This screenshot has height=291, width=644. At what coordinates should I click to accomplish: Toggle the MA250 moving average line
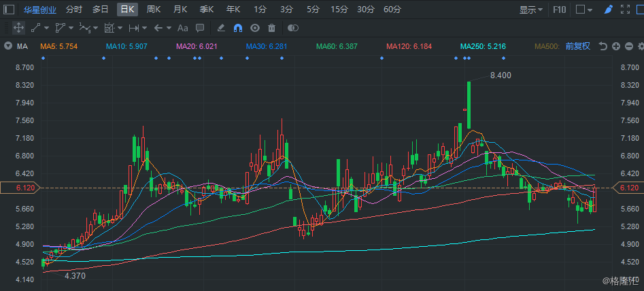(x=483, y=46)
